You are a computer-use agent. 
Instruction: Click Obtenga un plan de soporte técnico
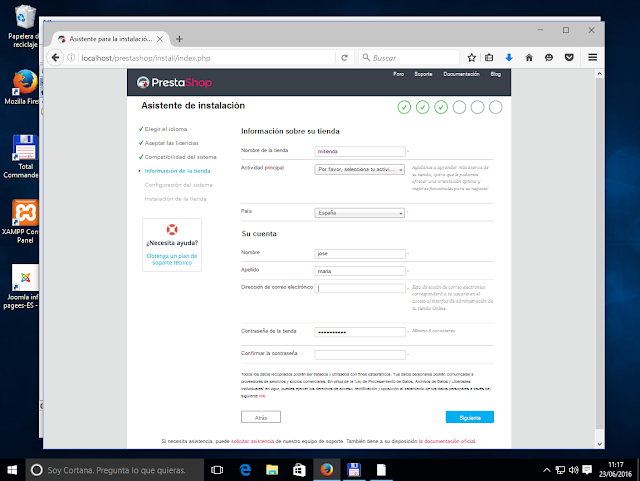click(x=172, y=259)
